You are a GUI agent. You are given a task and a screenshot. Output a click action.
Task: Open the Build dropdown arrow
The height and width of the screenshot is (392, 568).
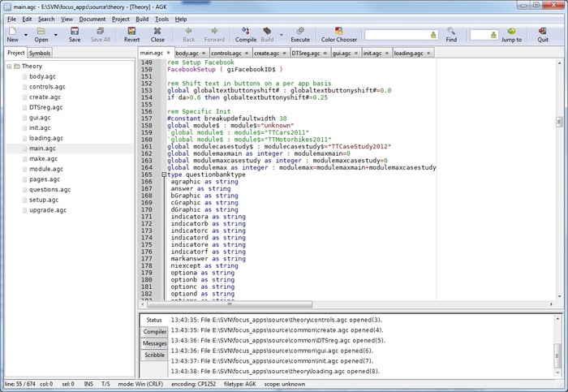tap(281, 35)
